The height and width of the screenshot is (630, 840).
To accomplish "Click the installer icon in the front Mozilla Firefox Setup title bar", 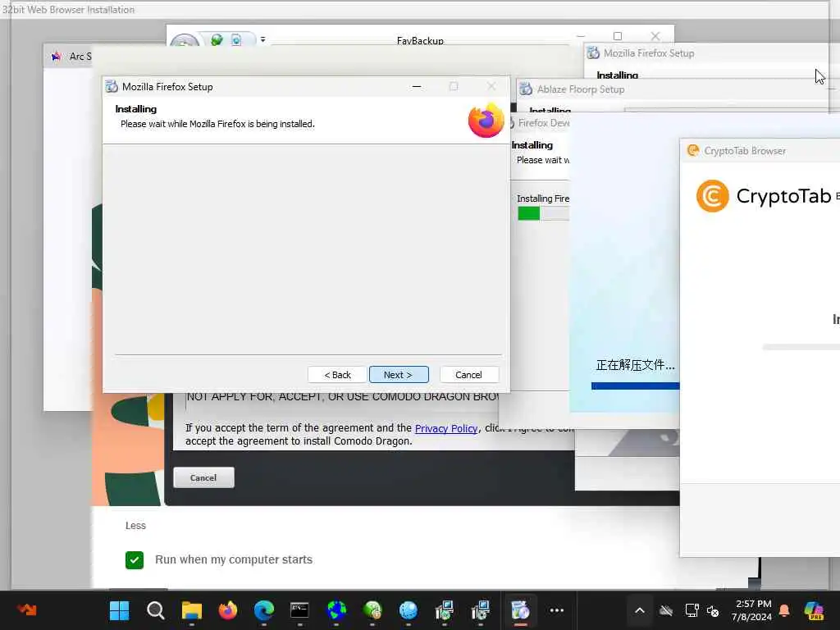I will [112, 87].
